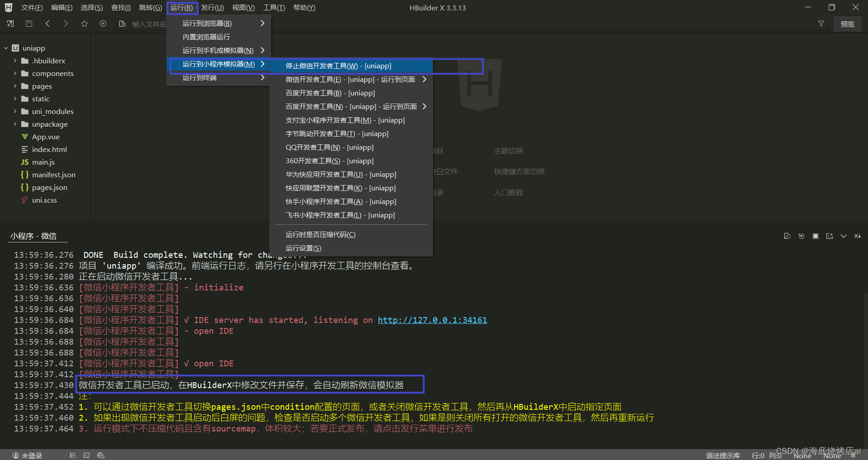
Task: Click the App.vue file icon
Action: pyautogui.click(x=25, y=137)
